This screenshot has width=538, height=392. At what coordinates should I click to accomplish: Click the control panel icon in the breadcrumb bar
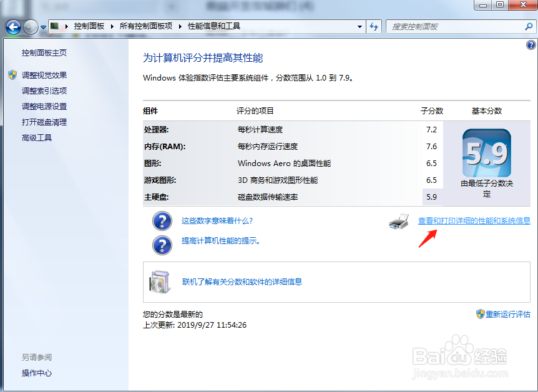coord(55,26)
